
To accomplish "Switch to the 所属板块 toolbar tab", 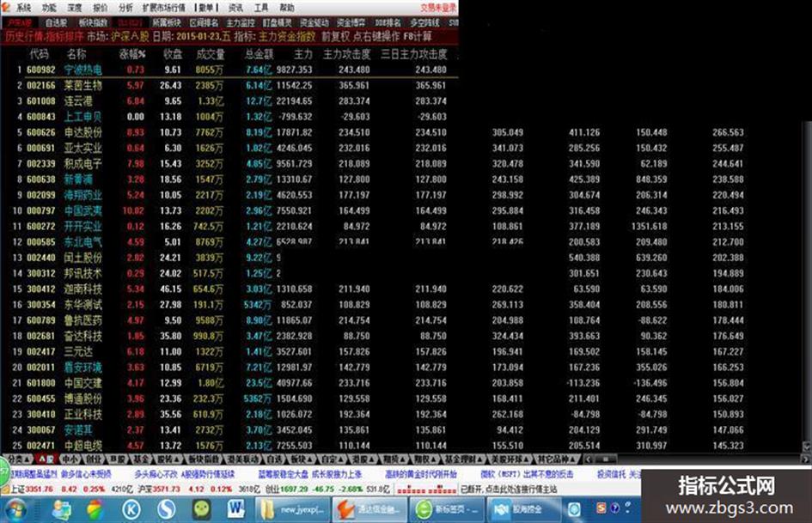I will tap(166, 23).
